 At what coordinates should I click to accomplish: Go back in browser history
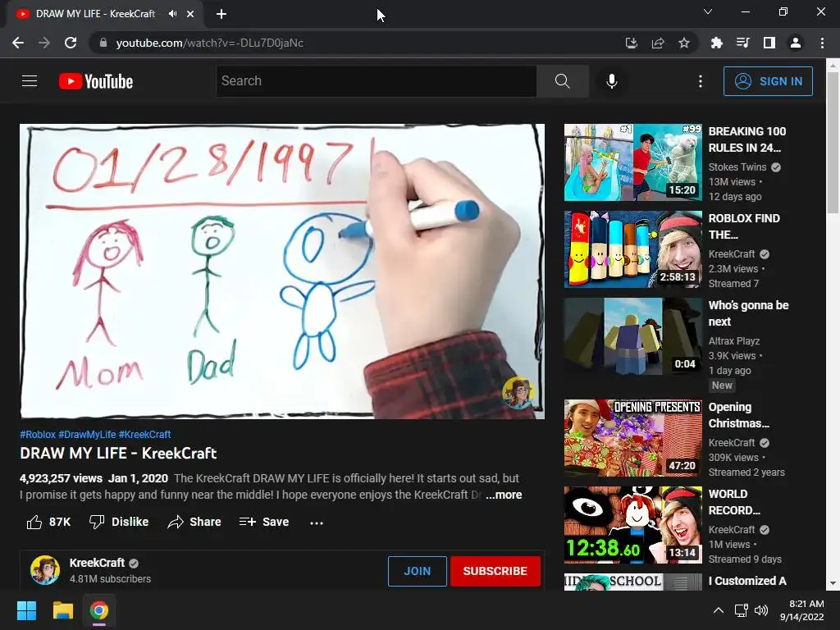coord(18,43)
